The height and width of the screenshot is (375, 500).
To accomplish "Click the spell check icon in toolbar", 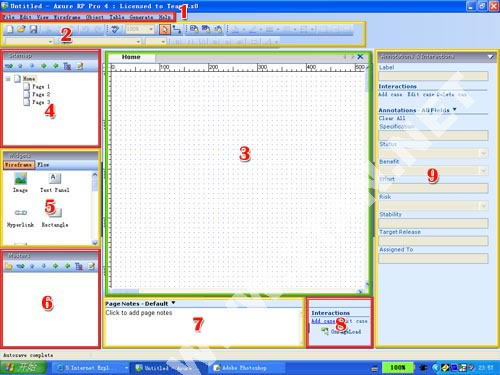I will pos(115,30).
